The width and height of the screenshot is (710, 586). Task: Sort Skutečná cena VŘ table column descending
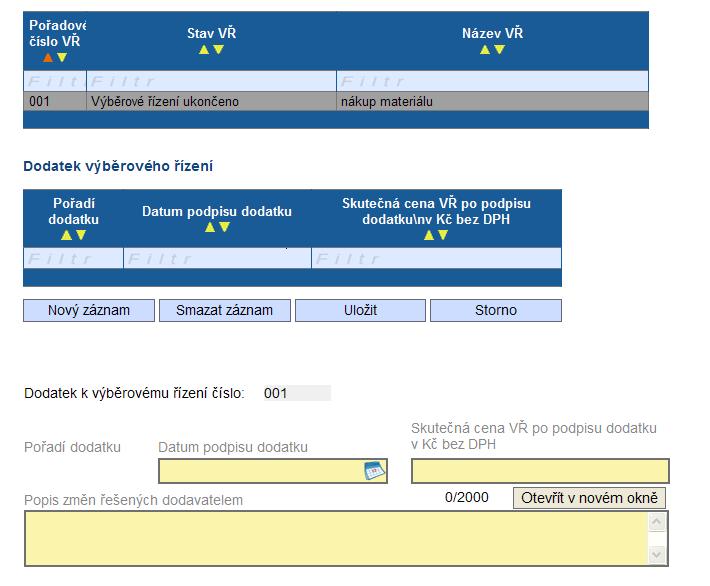tap(443, 235)
